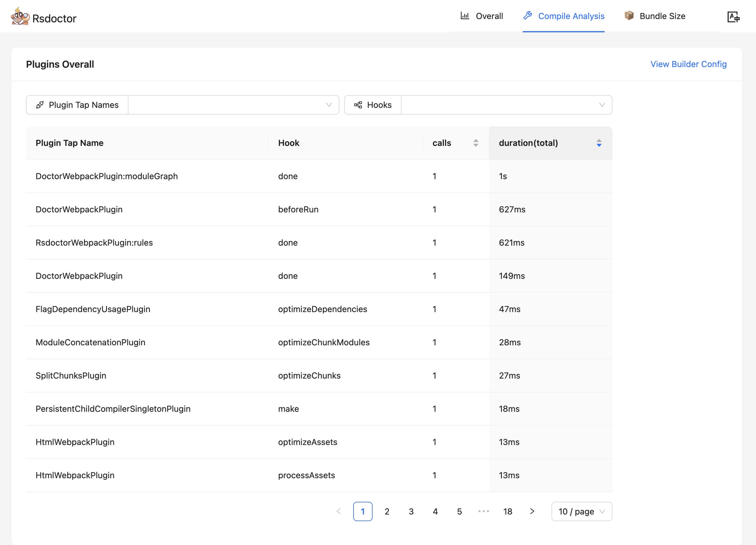Click the processAssets hook cell

pos(307,475)
